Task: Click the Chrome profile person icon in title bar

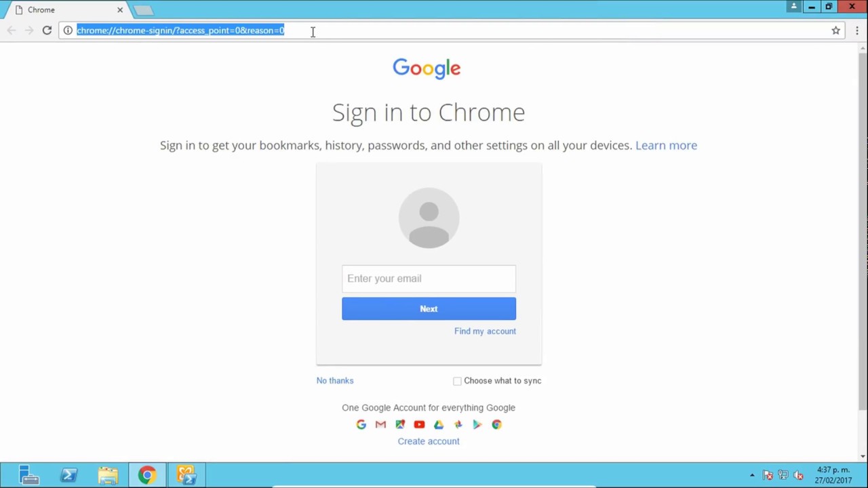Action: click(793, 7)
